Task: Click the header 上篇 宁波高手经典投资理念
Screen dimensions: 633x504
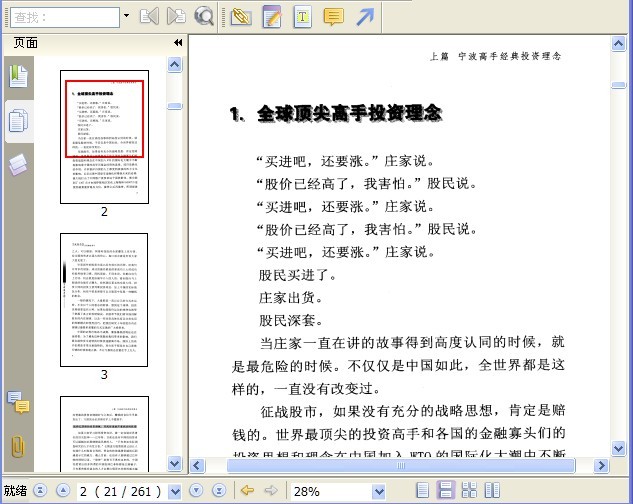Action: tap(496, 56)
